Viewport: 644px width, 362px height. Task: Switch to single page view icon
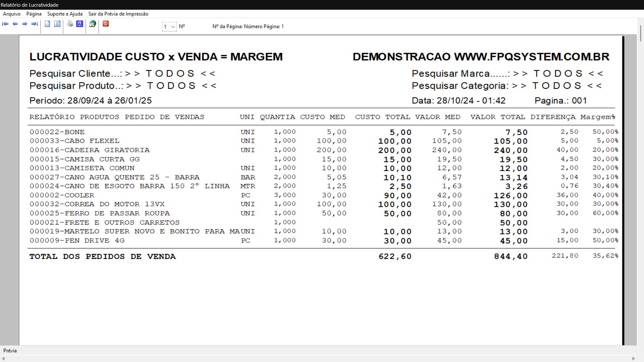[47, 24]
